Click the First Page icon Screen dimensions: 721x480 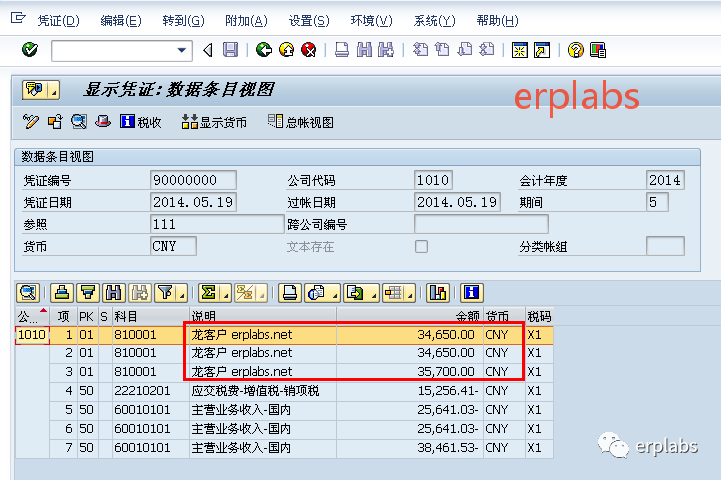[x=420, y=50]
